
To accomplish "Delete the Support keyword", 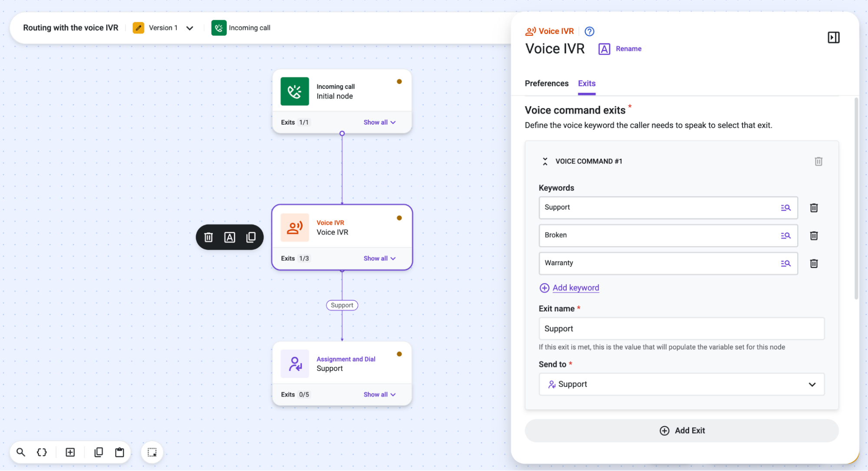I will [814, 208].
